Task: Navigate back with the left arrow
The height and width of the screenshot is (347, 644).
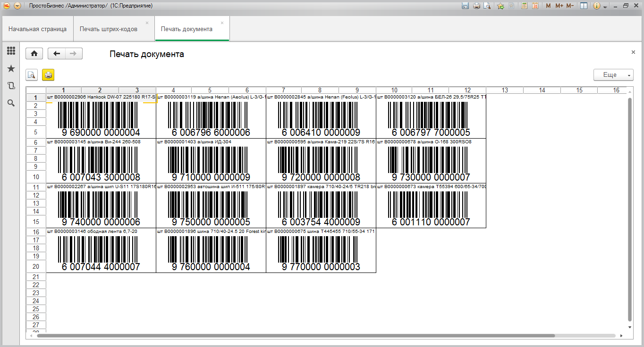Action: pyautogui.click(x=57, y=54)
